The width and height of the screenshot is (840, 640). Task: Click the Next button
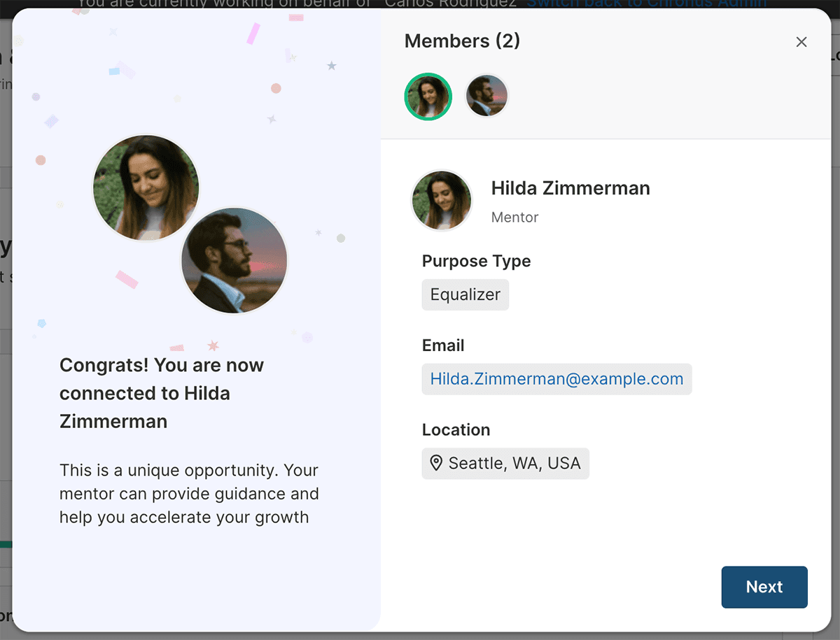764,587
